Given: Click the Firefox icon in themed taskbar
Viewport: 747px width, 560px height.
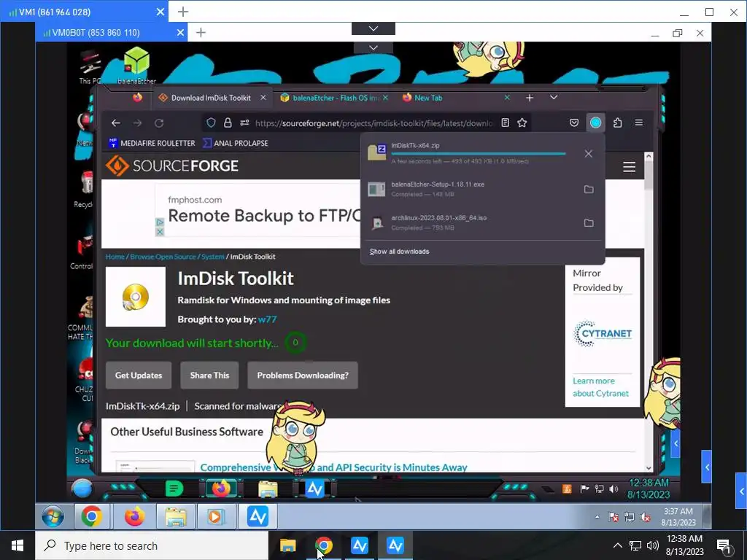Looking at the screenshot, I should pos(220,489).
